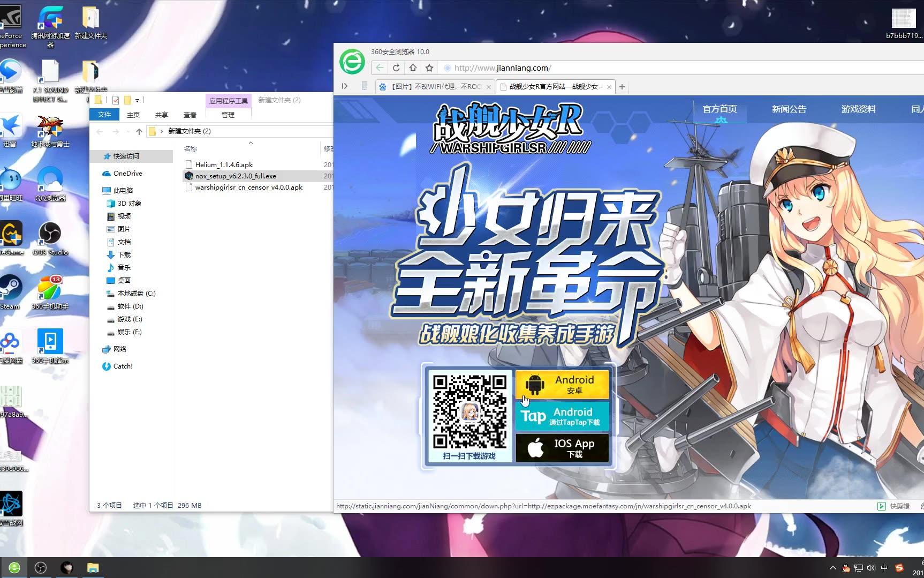This screenshot has width=924, height=578.
Task: Click the download QR code image
Action: point(469,411)
